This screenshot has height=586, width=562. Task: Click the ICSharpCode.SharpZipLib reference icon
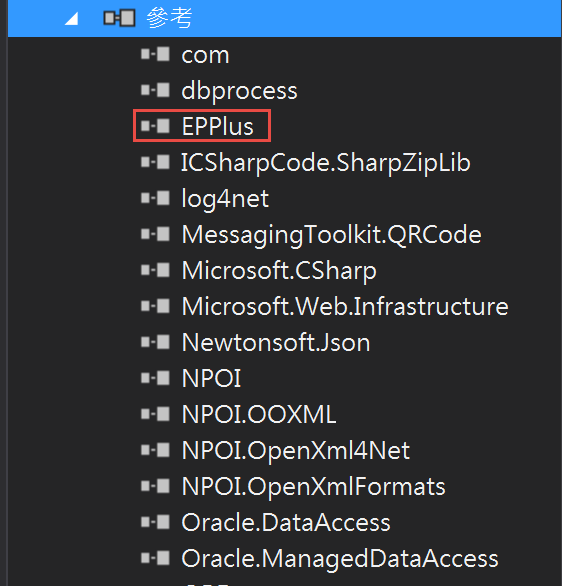[x=155, y=162]
